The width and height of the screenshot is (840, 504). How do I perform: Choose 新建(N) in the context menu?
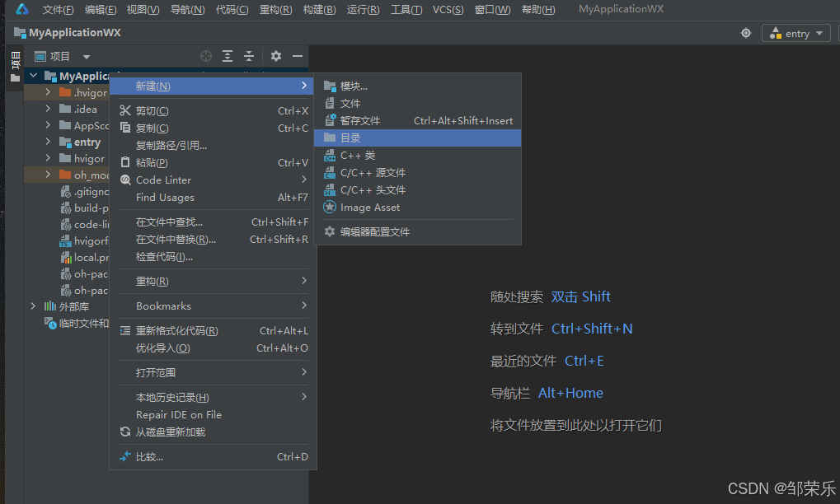(x=214, y=86)
